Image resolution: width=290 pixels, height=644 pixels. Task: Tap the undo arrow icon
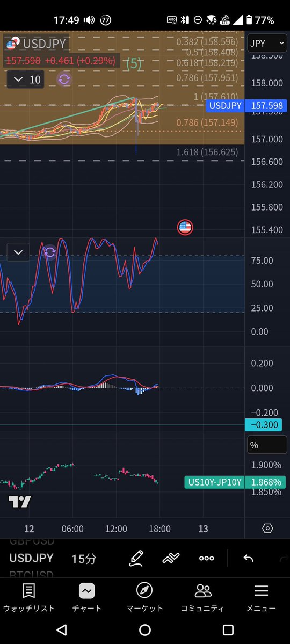248,558
